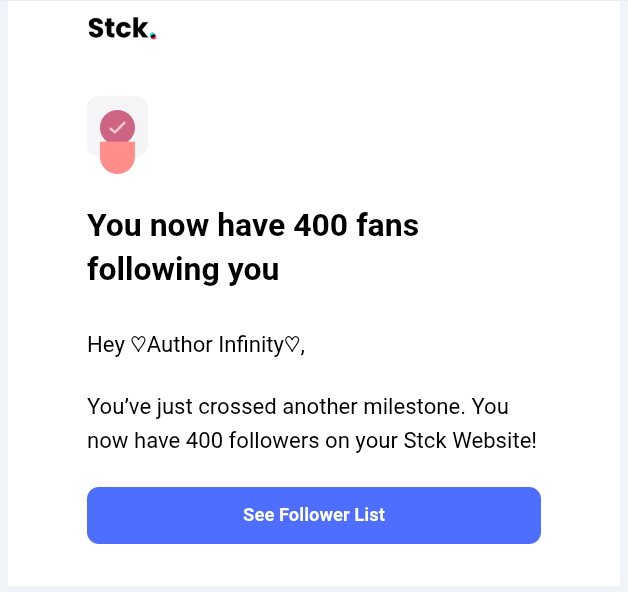Click the salmon shape under the checkmark
This screenshot has width=628, height=592.
coord(117,160)
